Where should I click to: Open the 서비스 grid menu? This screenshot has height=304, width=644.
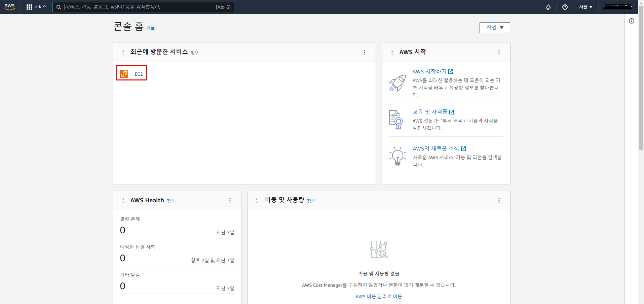(x=36, y=7)
